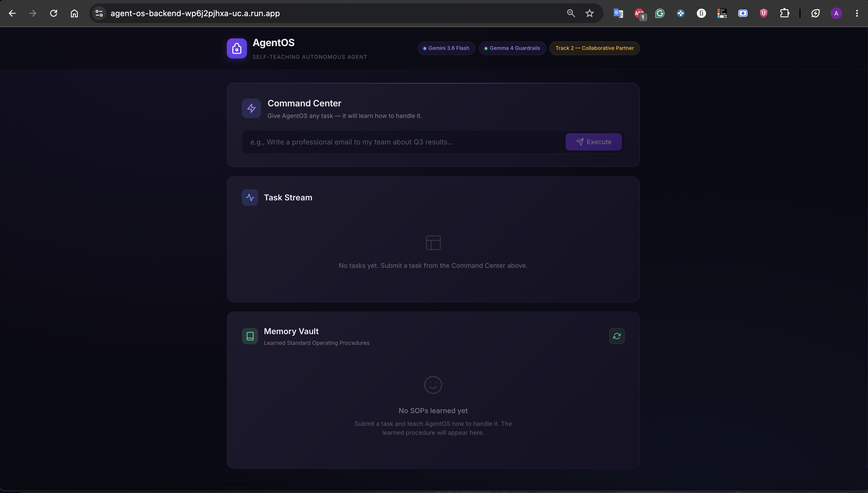The image size is (868, 493).
Task: Open the Grammarly extension icon
Action: tap(660, 13)
